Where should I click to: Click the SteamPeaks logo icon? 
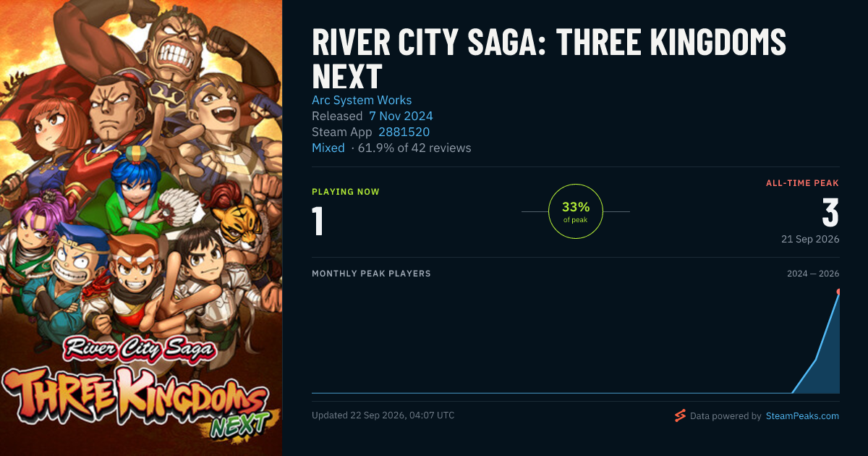[679, 415]
